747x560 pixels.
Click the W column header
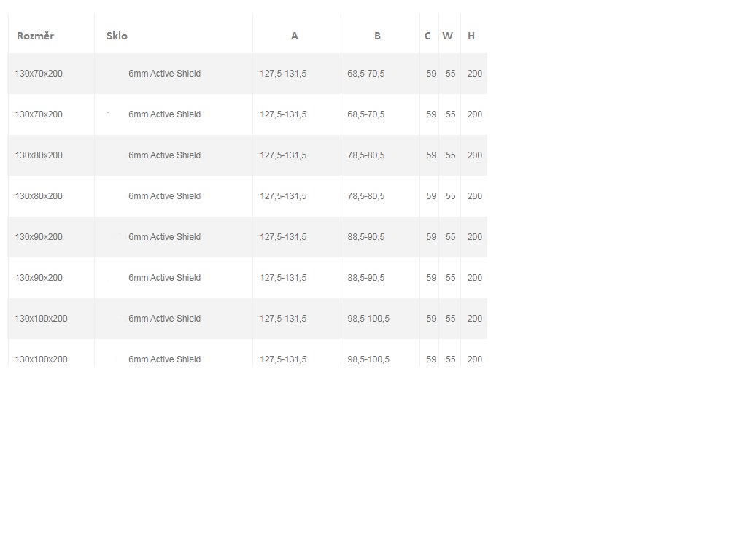(447, 36)
